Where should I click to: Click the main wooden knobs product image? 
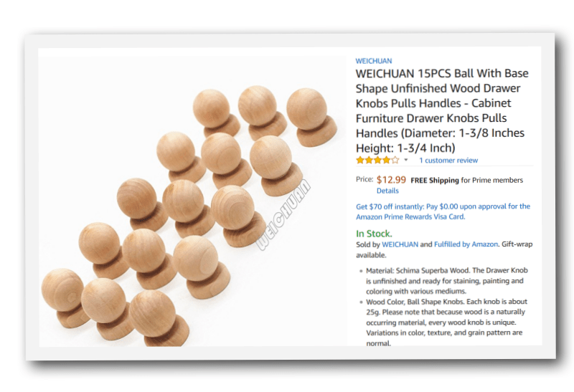click(192, 201)
